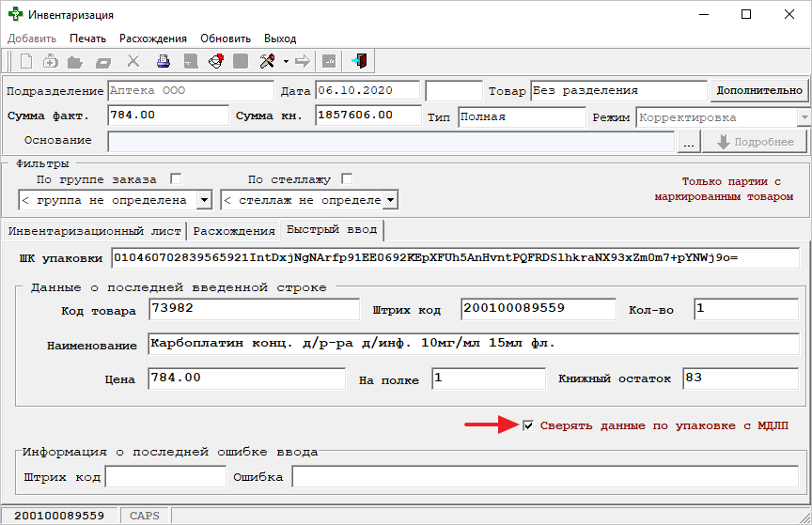Click the right arrow toolbar icon
The width and height of the screenshot is (812, 525).
pyautogui.click(x=303, y=62)
